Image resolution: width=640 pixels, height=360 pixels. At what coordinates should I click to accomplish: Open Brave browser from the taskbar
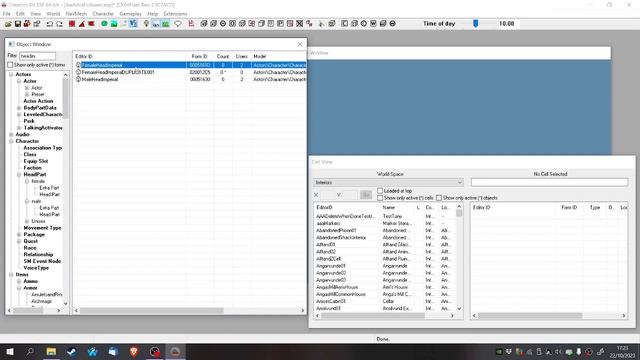133,351
